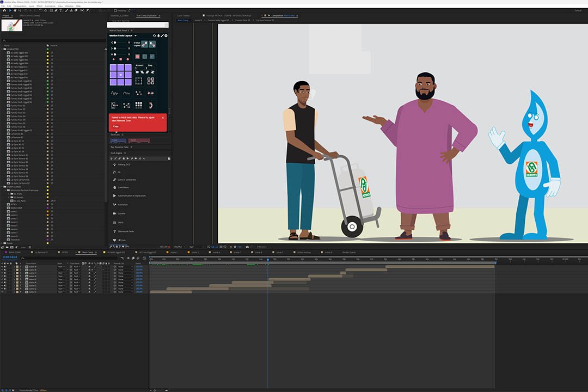Click the Motion Tools wave wiggle icon
This screenshot has width=588, height=392.
[x=114, y=94]
